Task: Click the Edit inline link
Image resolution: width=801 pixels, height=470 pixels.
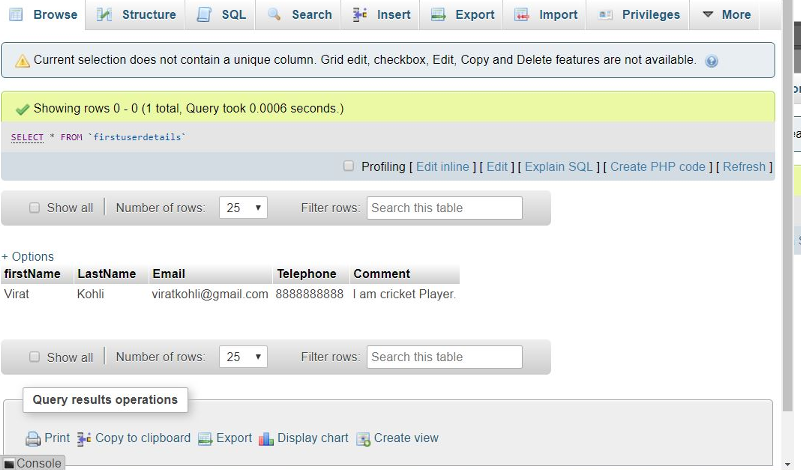Action: (x=442, y=167)
